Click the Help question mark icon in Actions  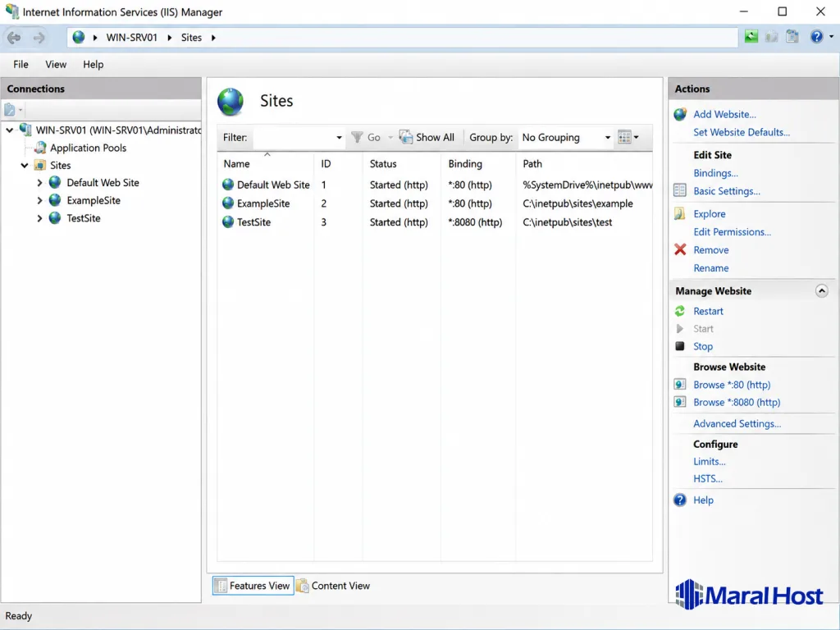tap(680, 500)
